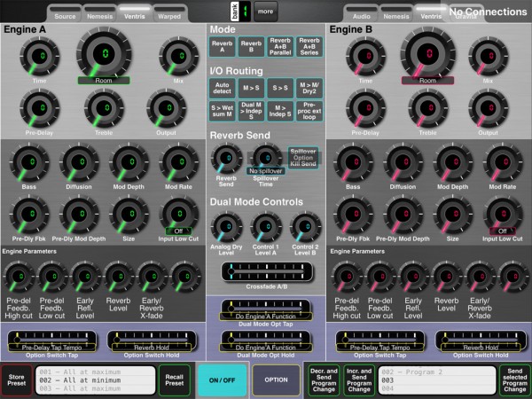
Task: Select the Engine A Input Low Cut knob
Action: coord(179,215)
